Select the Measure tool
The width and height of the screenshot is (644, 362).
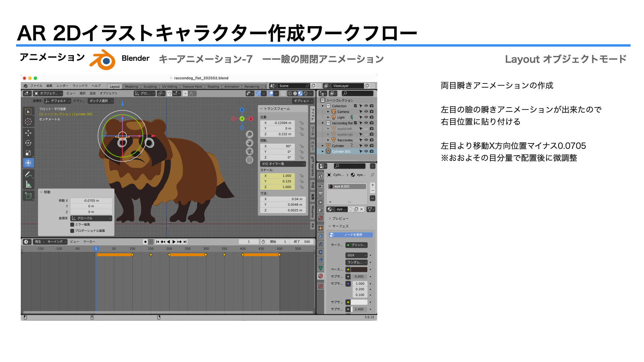(x=28, y=184)
